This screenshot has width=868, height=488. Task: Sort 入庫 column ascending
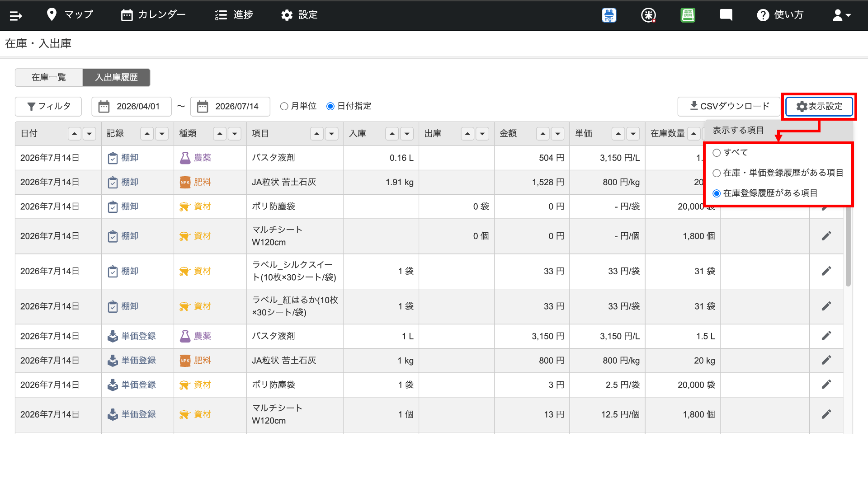point(392,134)
